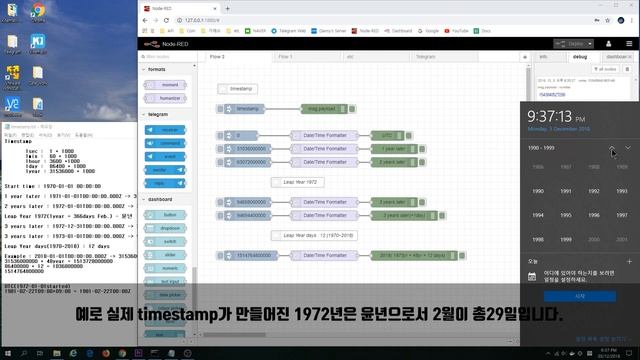The height and width of the screenshot is (360, 640).
Task: Open the info sidebar tab
Action: (550, 57)
